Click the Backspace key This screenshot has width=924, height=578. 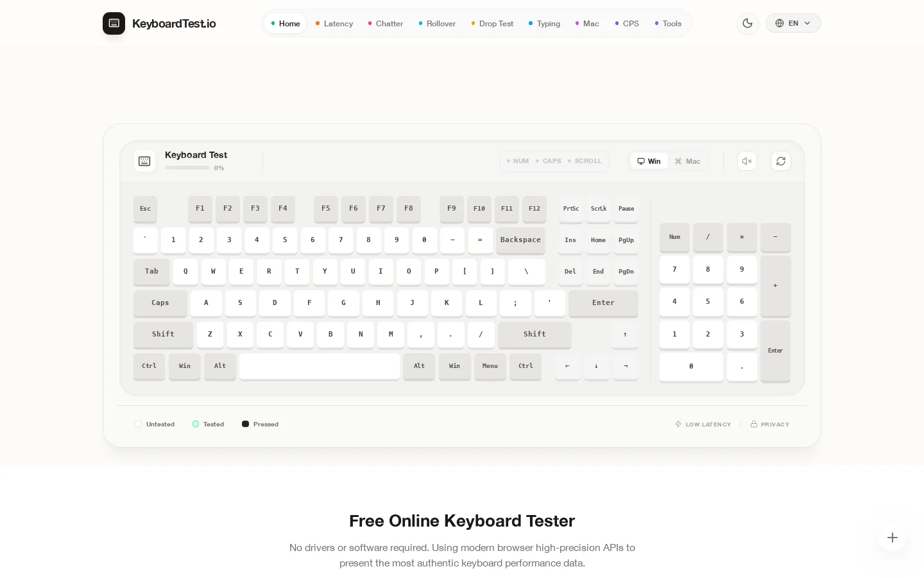pos(520,240)
